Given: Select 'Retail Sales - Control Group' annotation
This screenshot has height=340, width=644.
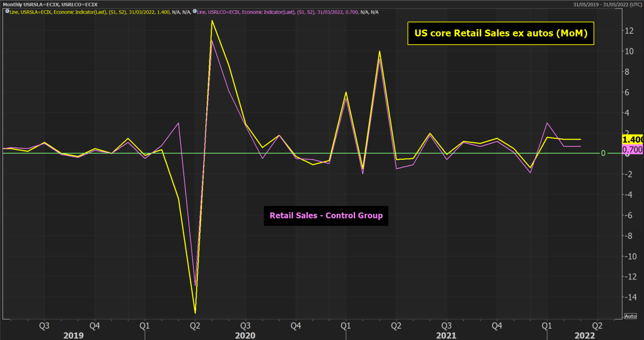Looking at the screenshot, I should 326,215.
